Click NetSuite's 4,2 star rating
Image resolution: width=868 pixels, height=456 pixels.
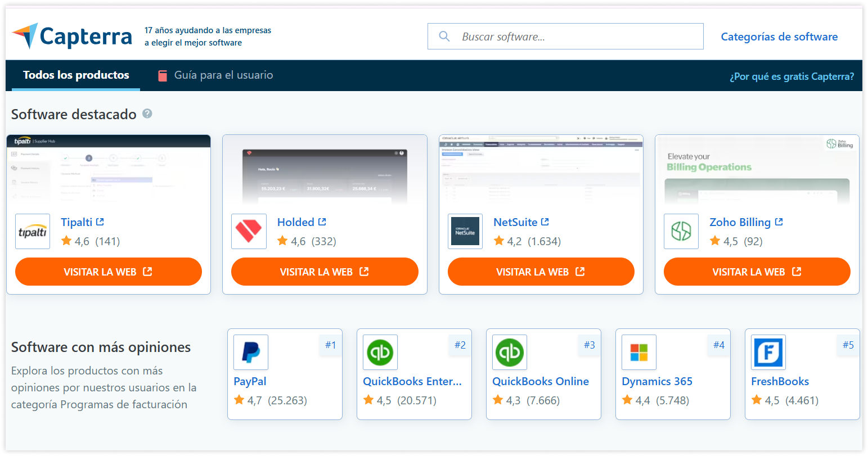[x=527, y=241]
